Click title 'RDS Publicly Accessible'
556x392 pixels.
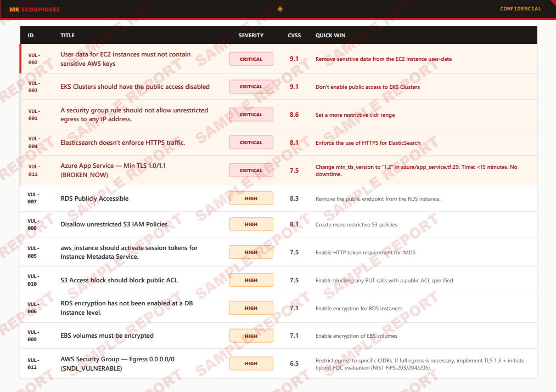[94, 198]
